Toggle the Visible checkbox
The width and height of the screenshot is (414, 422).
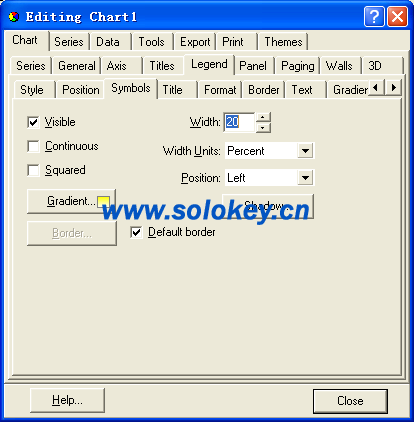pos(33,122)
